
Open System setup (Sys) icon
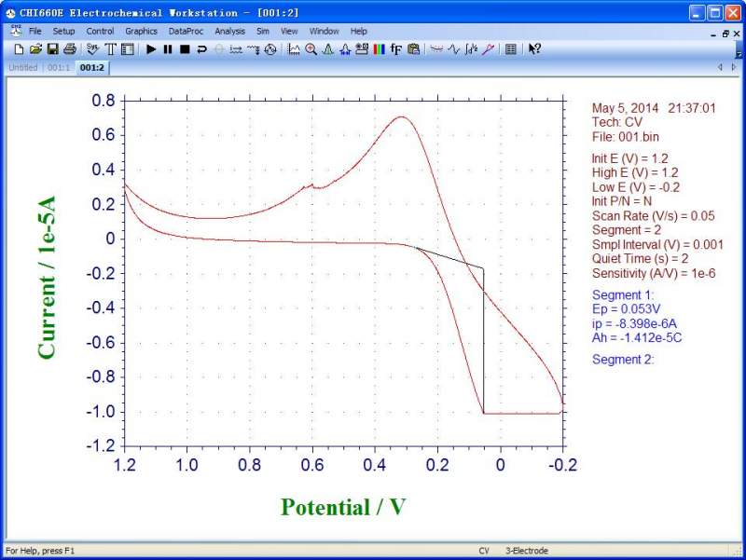[93, 49]
